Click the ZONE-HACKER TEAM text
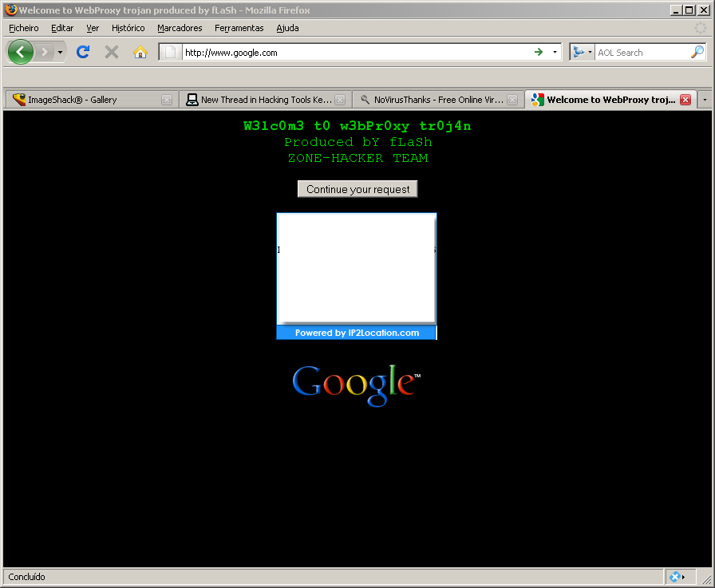Viewport: 715px width, 588px height. (x=358, y=158)
